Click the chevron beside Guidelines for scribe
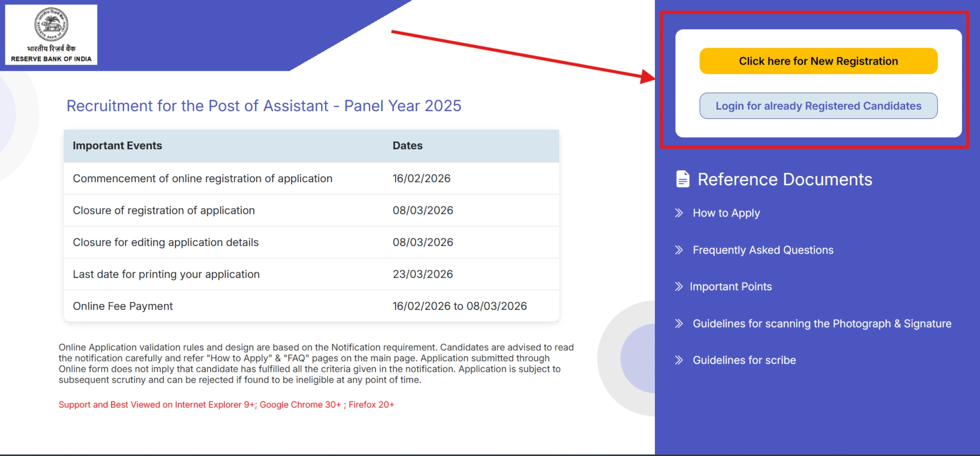The height and width of the screenshot is (456, 980). click(x=679, y=360)
